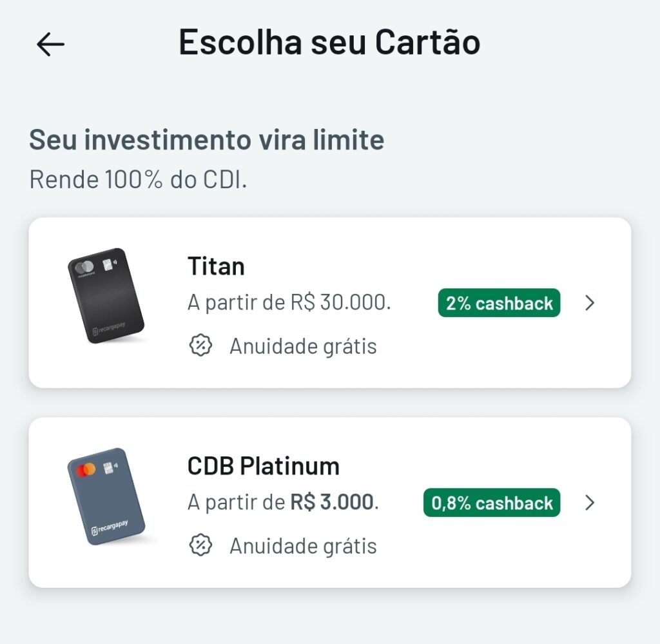This screenshot has width=660, height=644.
Task: Tap the 2% cashback badge
Action: click(500, 302)
